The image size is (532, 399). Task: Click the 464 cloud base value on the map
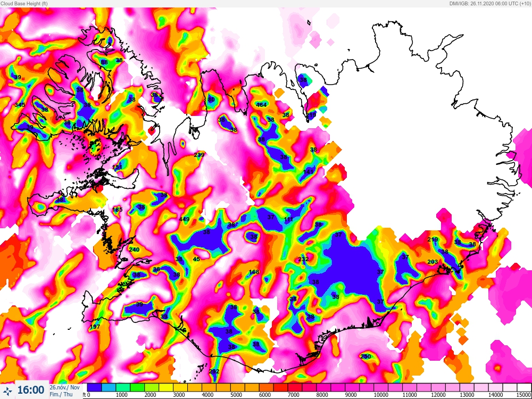point(261,105)
